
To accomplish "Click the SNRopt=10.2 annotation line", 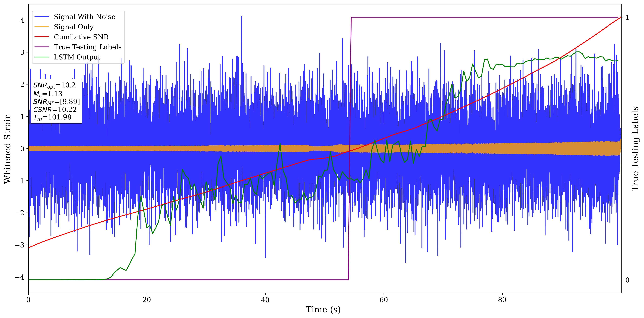I will tap(54, 85).
